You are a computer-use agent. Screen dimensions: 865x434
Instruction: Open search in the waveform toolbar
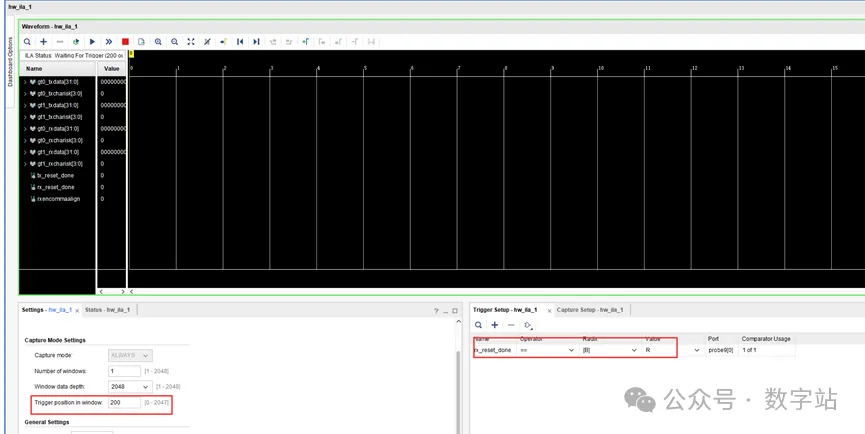point(27,42)
